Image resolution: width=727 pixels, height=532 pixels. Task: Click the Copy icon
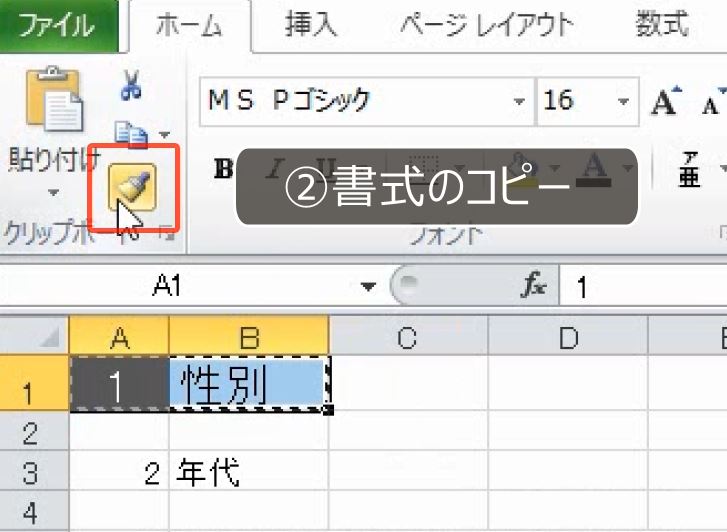[x=131, y=135]
